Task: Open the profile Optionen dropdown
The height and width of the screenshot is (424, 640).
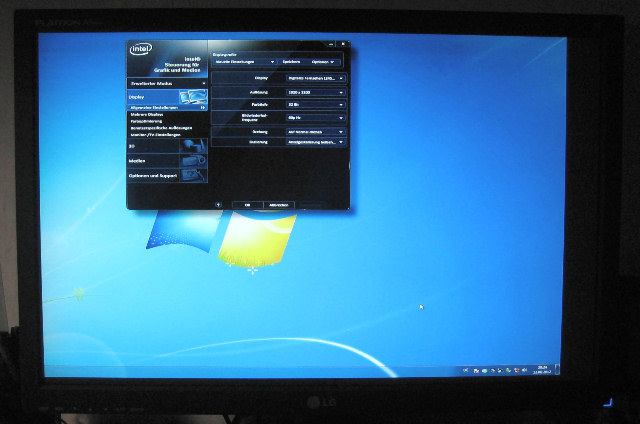Action: tap(323, 62)
